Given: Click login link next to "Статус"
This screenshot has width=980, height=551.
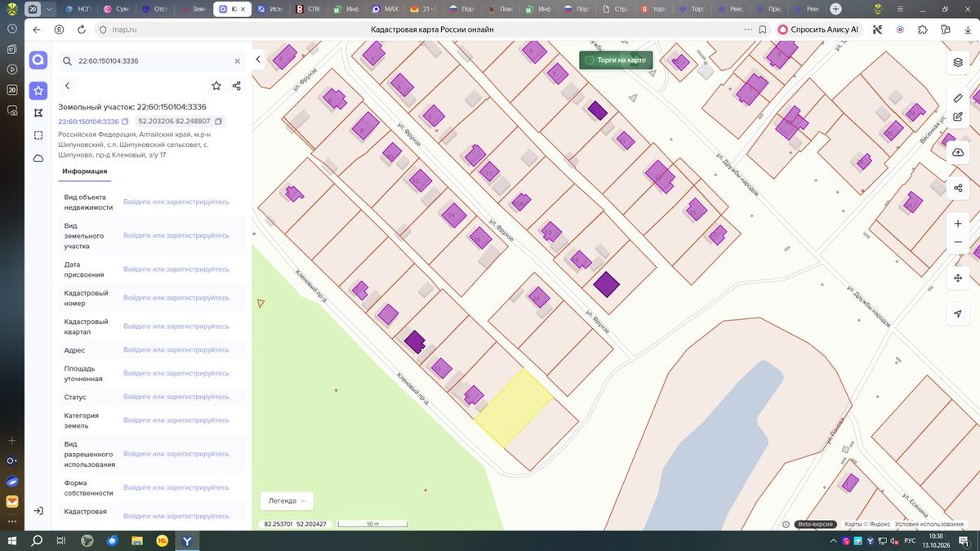Looking at the screenshot, I should click(176, 397).
